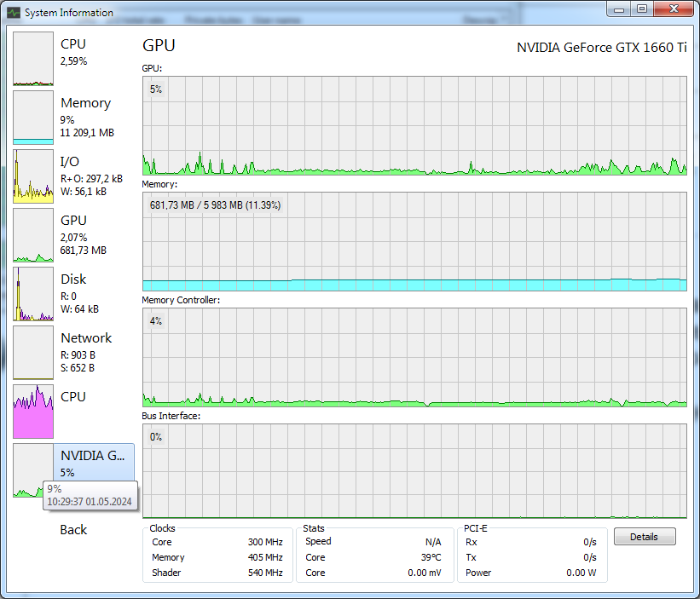Click the '405 MHz' Memory clock value

pos(265,557)
